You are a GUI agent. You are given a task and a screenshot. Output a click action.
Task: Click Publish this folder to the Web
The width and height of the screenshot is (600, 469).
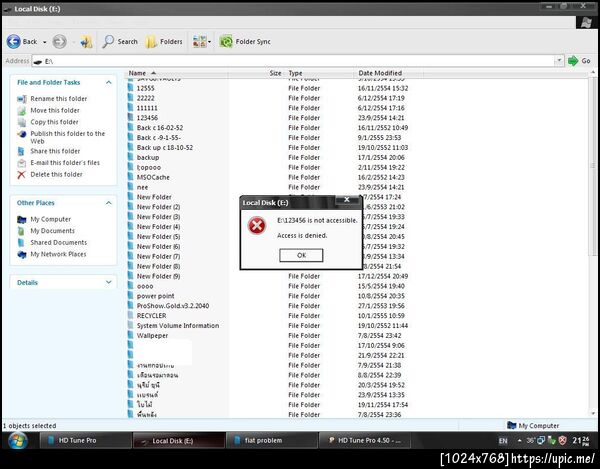(x=67, y=137)
